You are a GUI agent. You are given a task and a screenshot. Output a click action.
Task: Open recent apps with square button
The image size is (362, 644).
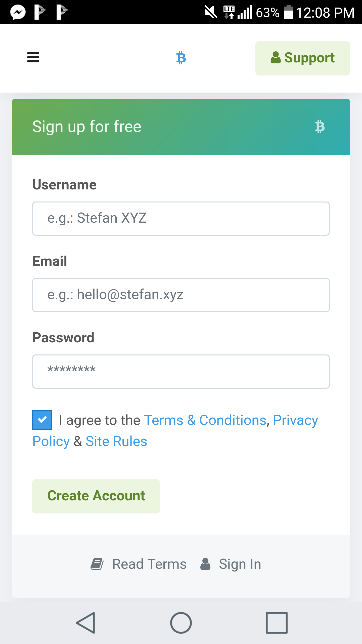(277, 623)
